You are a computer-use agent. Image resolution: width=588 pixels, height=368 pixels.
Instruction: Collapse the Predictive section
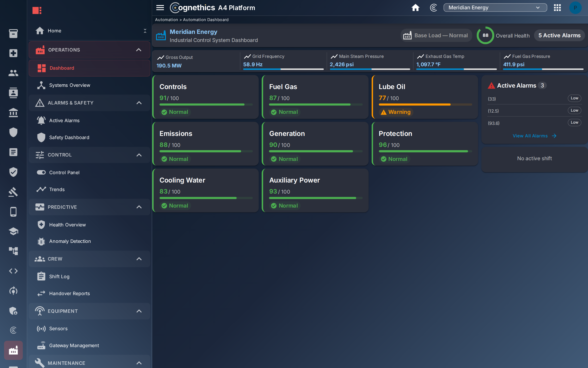coord(139,207)
